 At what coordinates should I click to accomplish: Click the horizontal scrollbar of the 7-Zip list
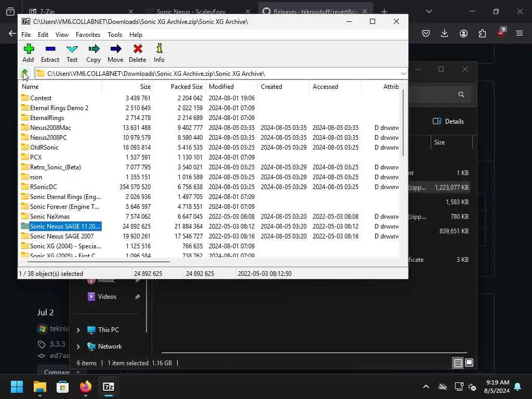tap(98, 262)
